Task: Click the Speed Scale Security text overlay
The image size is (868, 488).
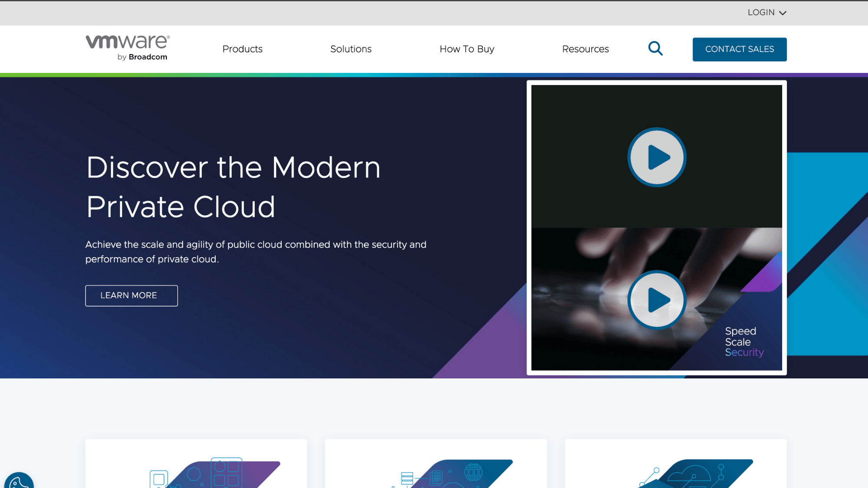Action: pyautogui.click(x=744, y=342)
